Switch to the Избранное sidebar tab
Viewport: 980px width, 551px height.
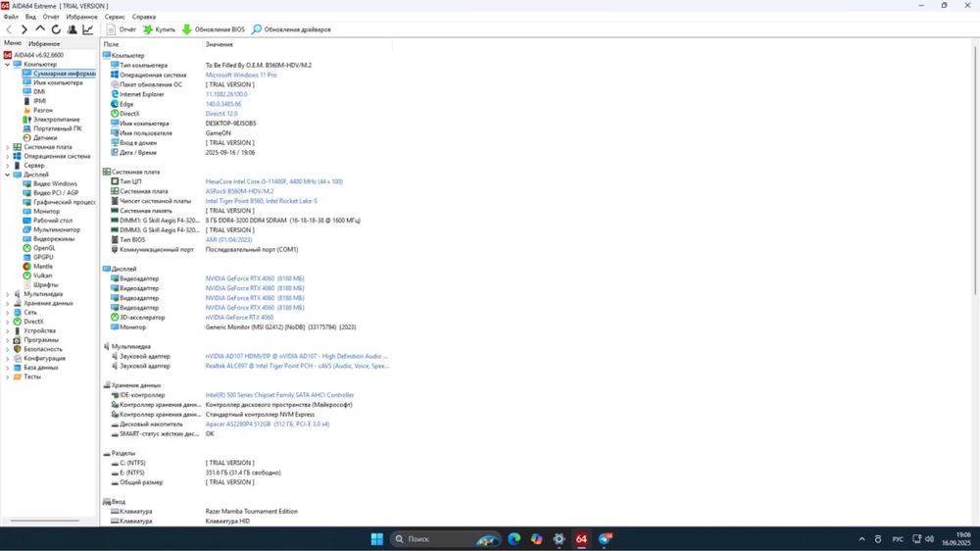[x=44, y=44]
